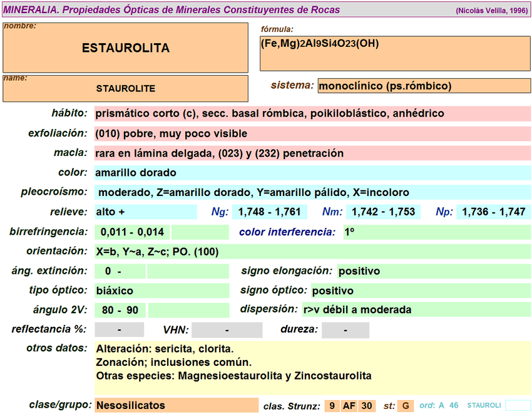The height and width of the screenshot is (414, 532).
Task: Click the exfoliación field
Action: pyautogui.click(x=312, y=133)
